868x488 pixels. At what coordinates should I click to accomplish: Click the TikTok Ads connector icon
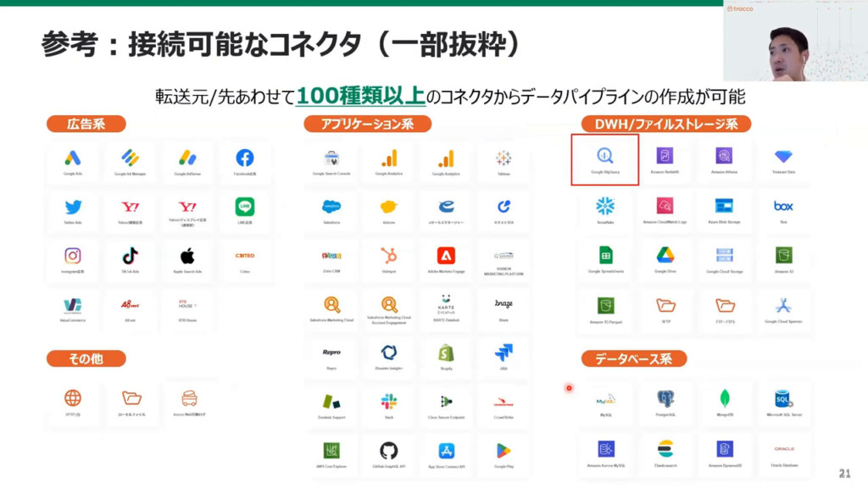click(x=130, y=256)
